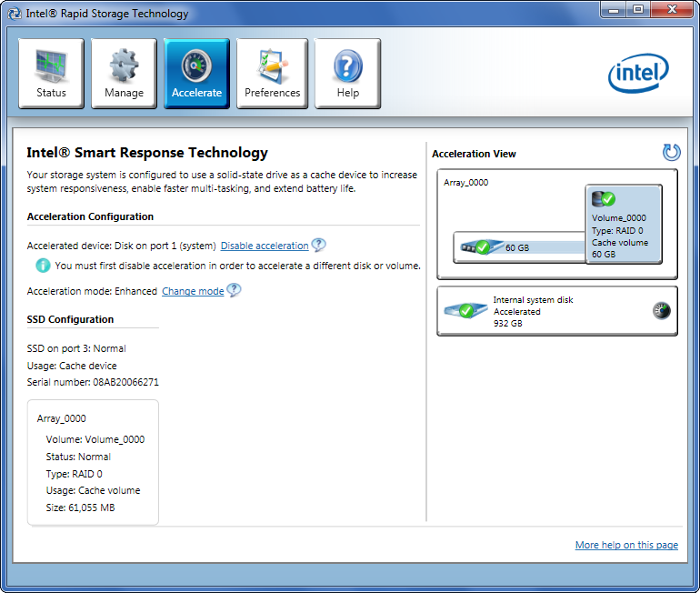Click help icon beside Change mode
Screen dimensions: 700x593
point(234,290)
